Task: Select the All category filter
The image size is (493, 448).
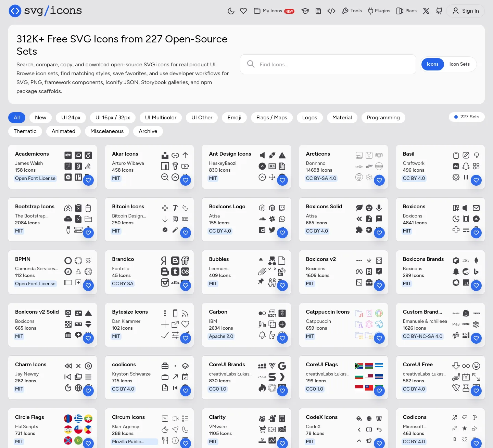Action: coord(17,118)
